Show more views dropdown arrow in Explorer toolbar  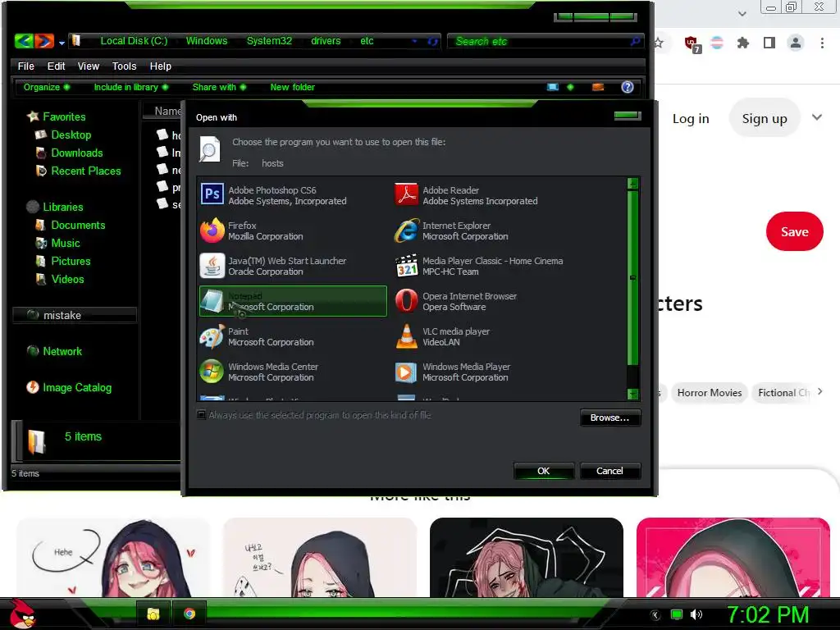pyautogui.click(x=570, y=87)
